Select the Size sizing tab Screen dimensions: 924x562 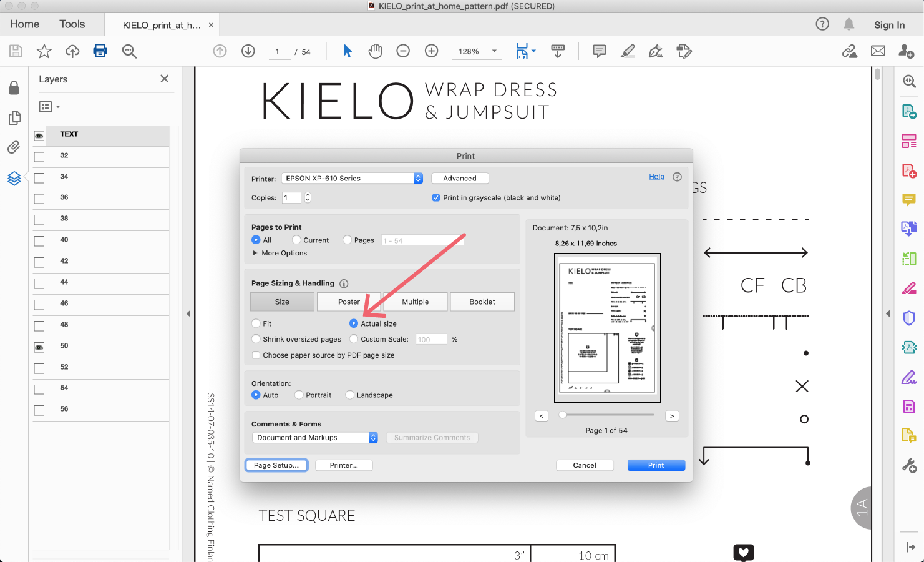tap(282, 302)
